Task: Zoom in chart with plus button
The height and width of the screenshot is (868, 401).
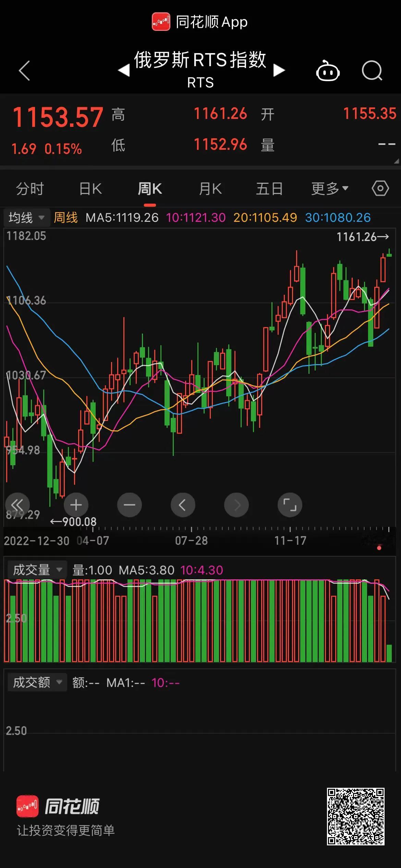Action: point(76,505)
